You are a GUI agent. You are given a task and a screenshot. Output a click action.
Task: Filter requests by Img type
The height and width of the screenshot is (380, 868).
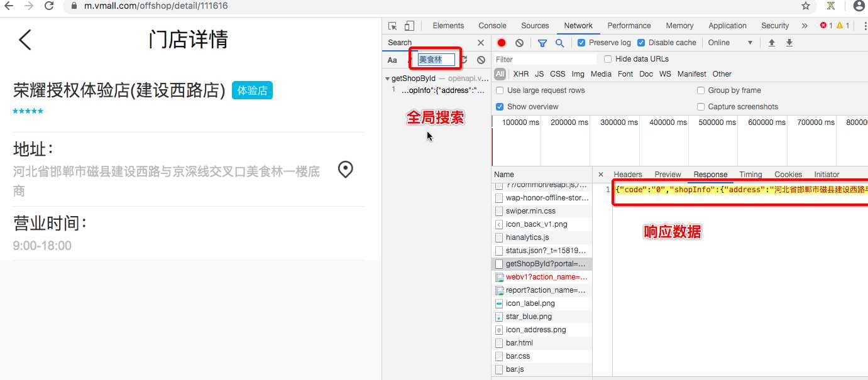pyautogui.click(x=578, y=74)
